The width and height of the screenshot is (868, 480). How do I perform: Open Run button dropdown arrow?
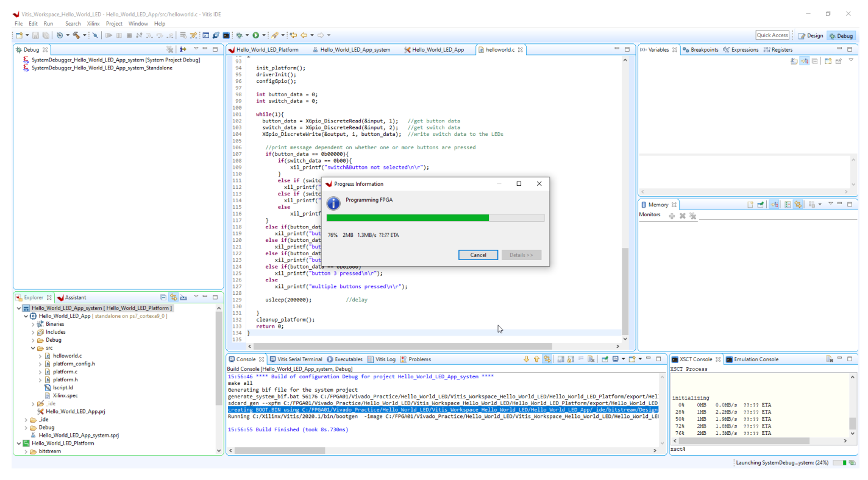click(x=263, y=35)
